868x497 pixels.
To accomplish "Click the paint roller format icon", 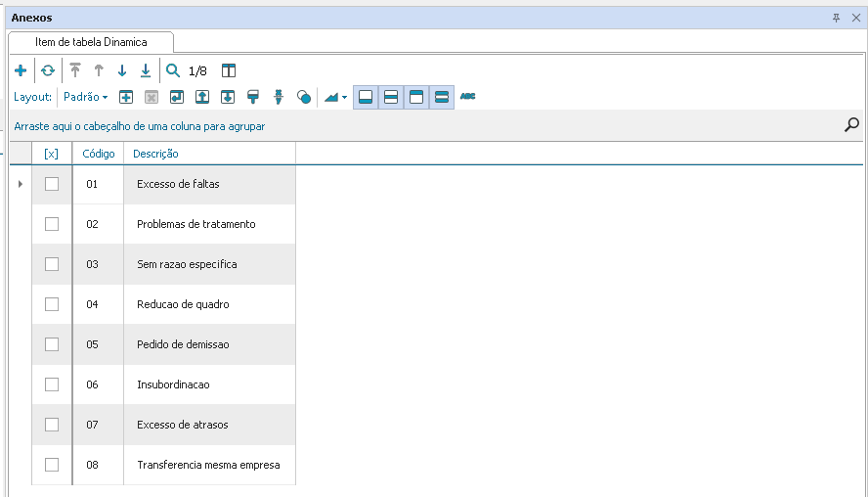I will 253,98.
